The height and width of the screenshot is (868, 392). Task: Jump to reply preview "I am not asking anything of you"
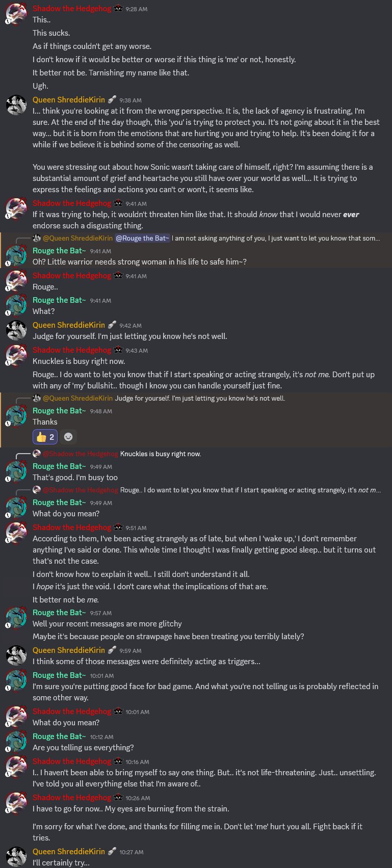[275, 238]
